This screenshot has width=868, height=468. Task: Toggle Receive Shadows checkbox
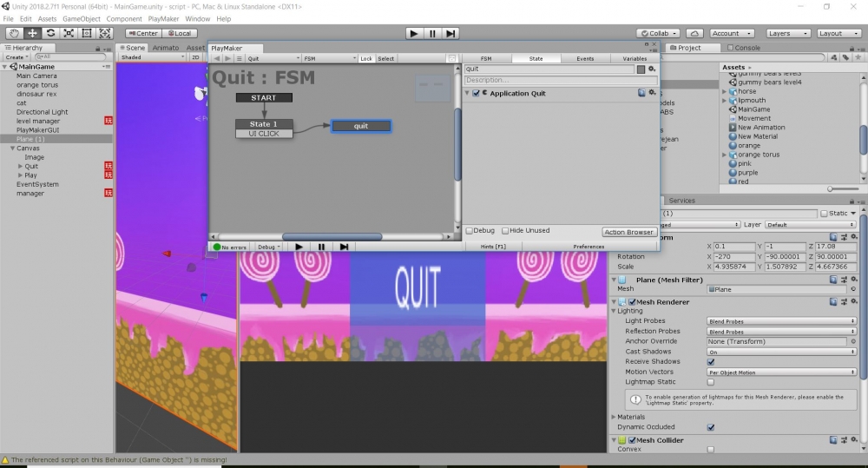pos(711,362)
